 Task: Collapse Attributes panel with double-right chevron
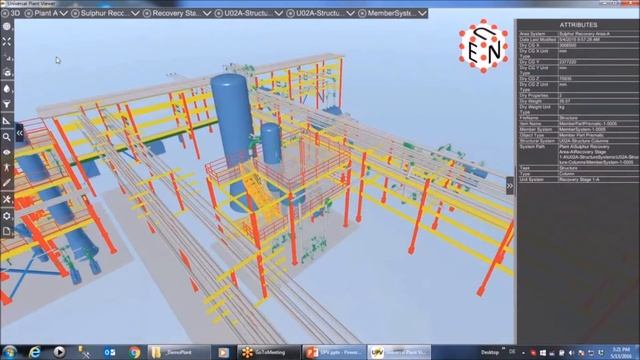coord(510,186)
